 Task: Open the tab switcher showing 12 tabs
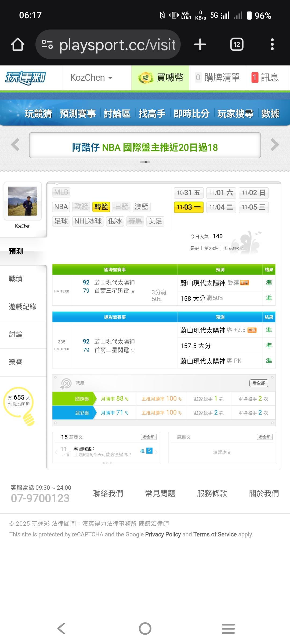(237, 44)
